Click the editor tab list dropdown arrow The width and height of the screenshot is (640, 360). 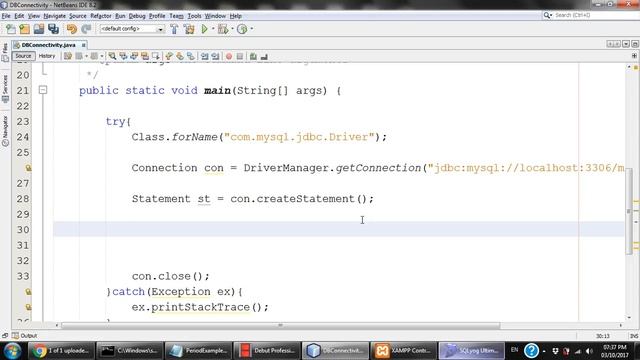(x=626, y=44)
